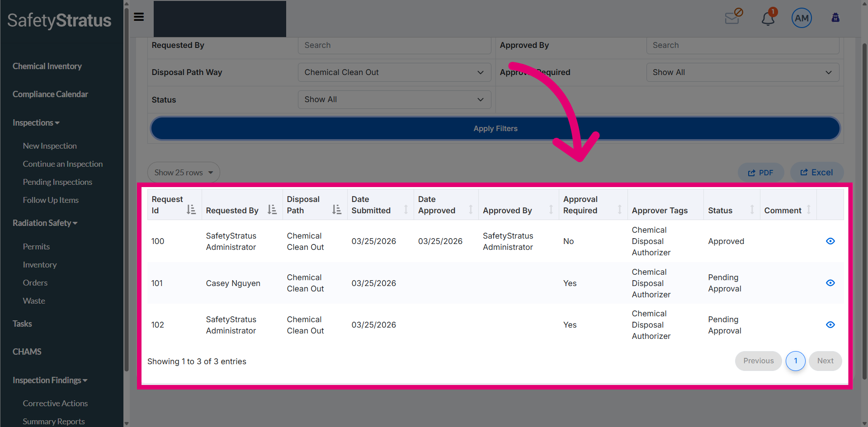Click the sidebar vertical scrollbar

click(127, 190)
